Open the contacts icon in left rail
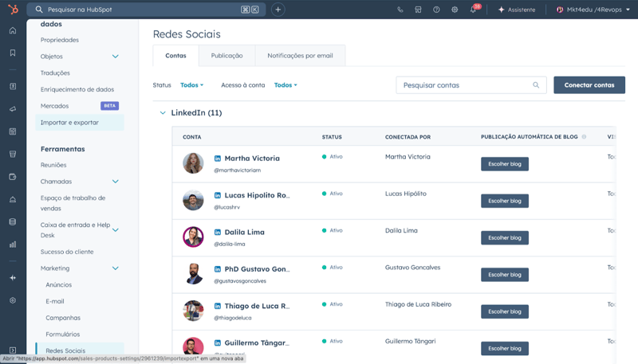 point(13,87)
